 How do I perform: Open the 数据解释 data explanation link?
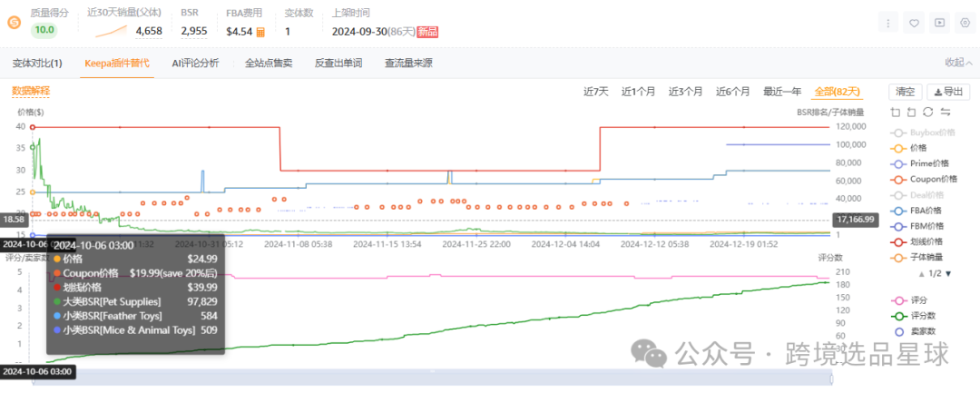[31, 92]
